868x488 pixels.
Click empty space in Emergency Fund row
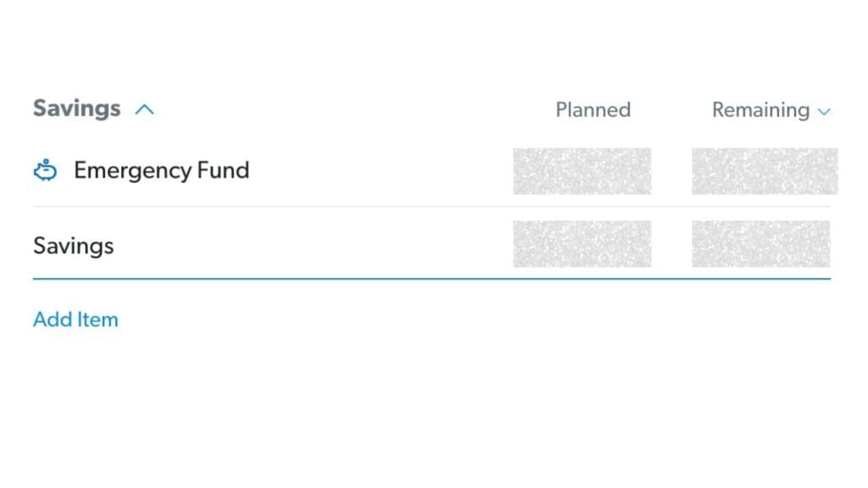click(381, 171)
